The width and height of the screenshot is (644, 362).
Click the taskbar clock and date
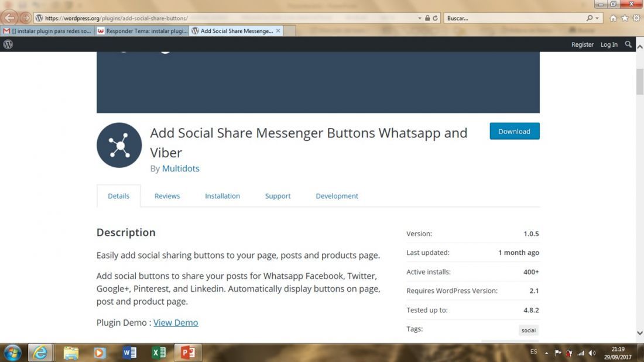pos(617,353)
